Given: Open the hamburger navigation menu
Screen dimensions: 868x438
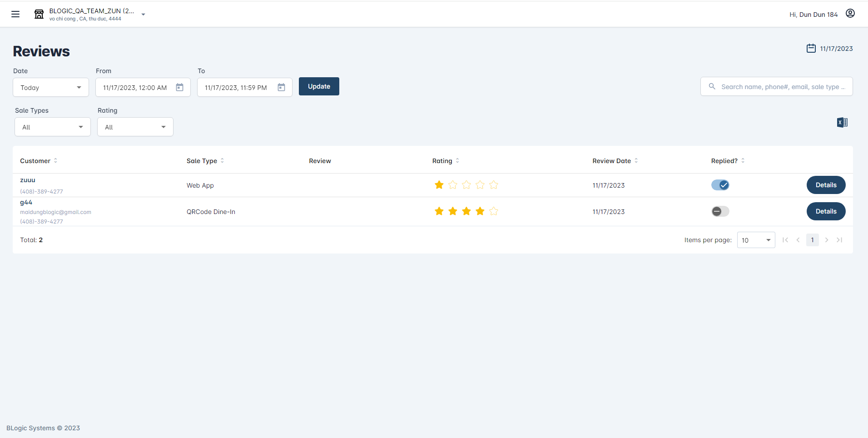Looking at the screenshot, I should click(x=15, y=14).
